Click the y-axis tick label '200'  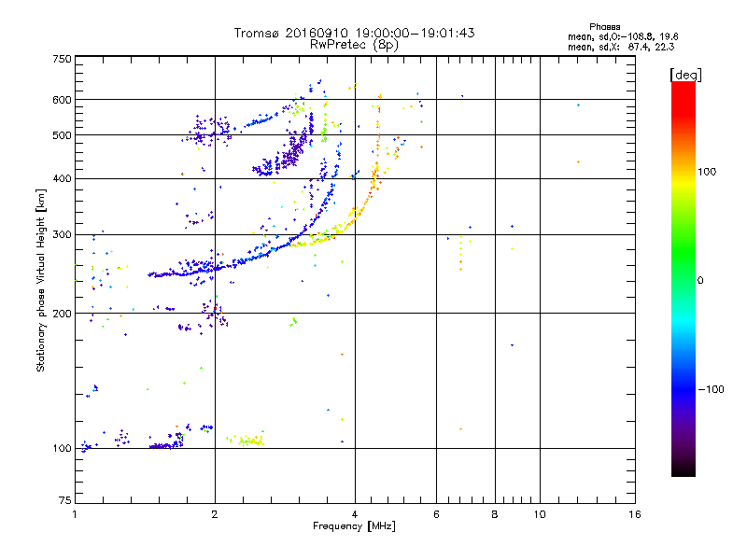pyautogui.click(x=62, y=314)
